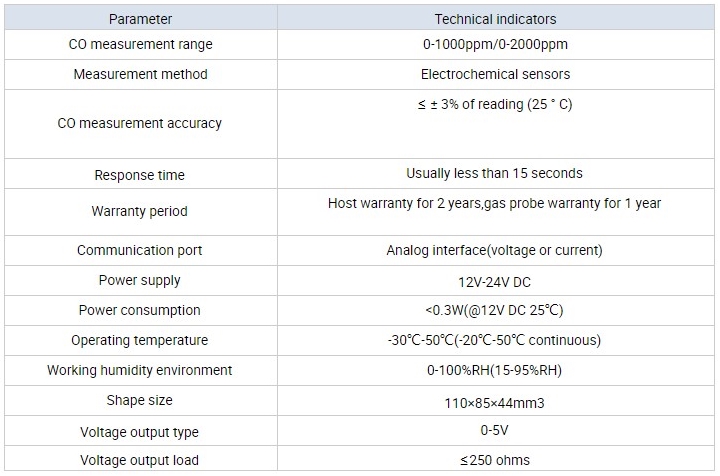Select the CO measurement accuracy label
720x476 pixels.
click(140, 124)
